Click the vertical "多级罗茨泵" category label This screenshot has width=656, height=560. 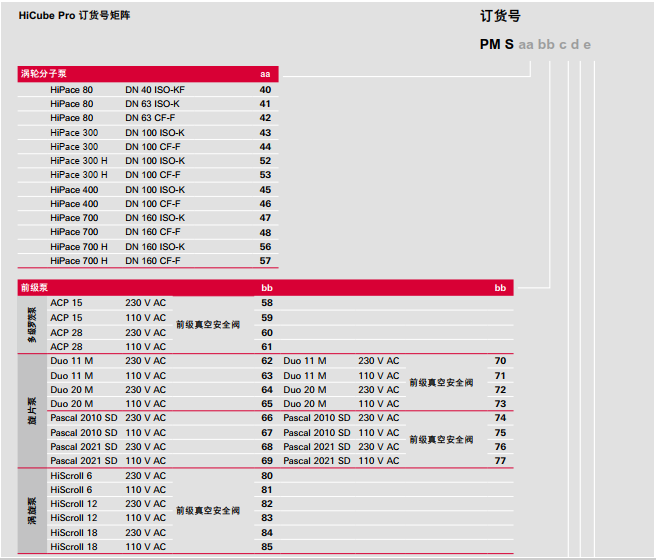[32, 325]
